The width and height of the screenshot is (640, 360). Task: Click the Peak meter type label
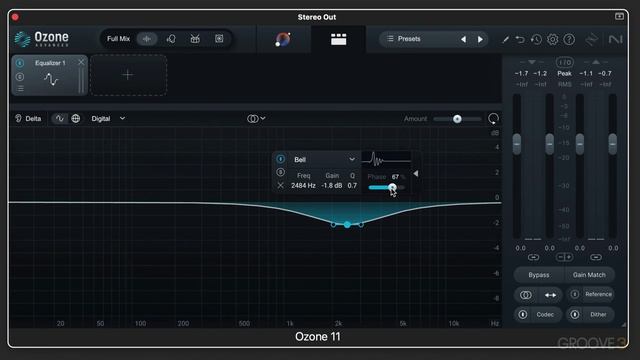click(x=564, y=73)
